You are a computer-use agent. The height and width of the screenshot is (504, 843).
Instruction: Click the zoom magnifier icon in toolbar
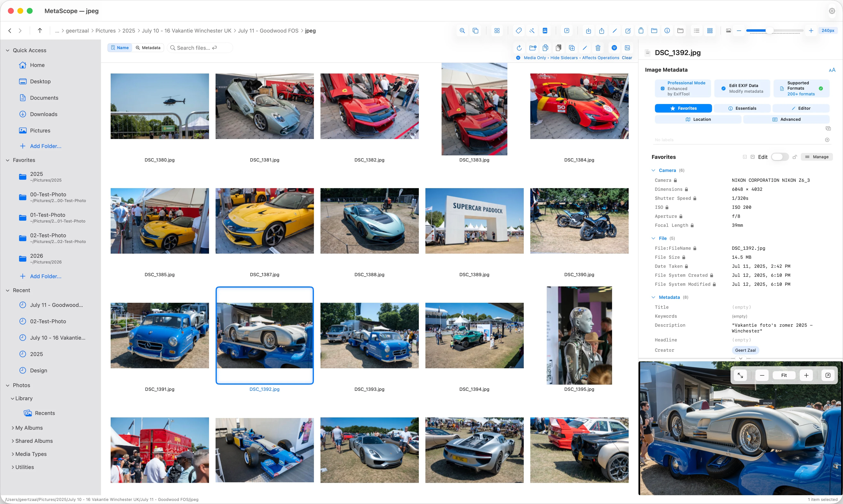(462, 31)
